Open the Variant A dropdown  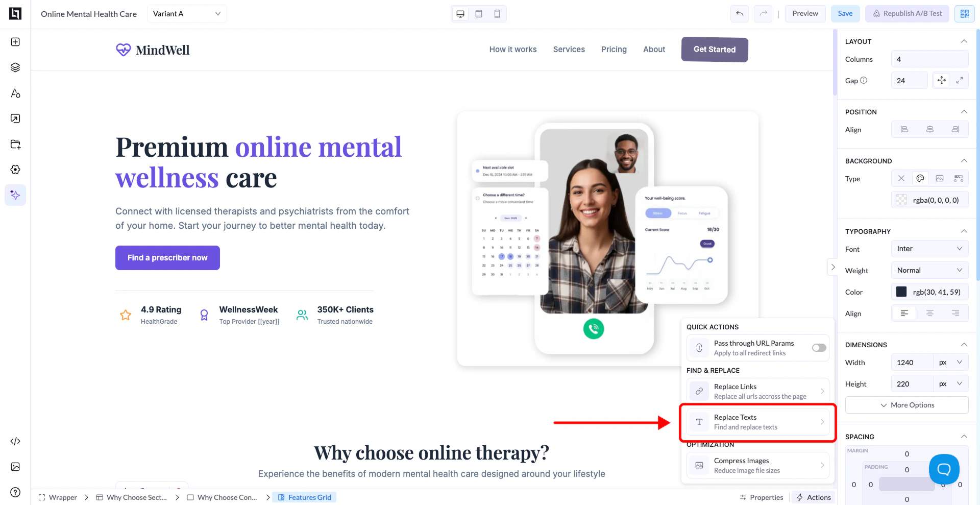coord(187,14)
